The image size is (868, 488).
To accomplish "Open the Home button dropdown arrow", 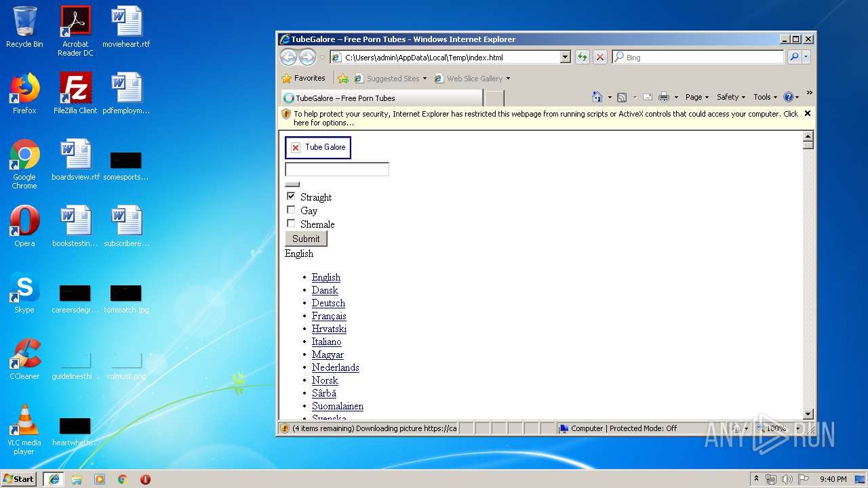I will coord(609,98).
